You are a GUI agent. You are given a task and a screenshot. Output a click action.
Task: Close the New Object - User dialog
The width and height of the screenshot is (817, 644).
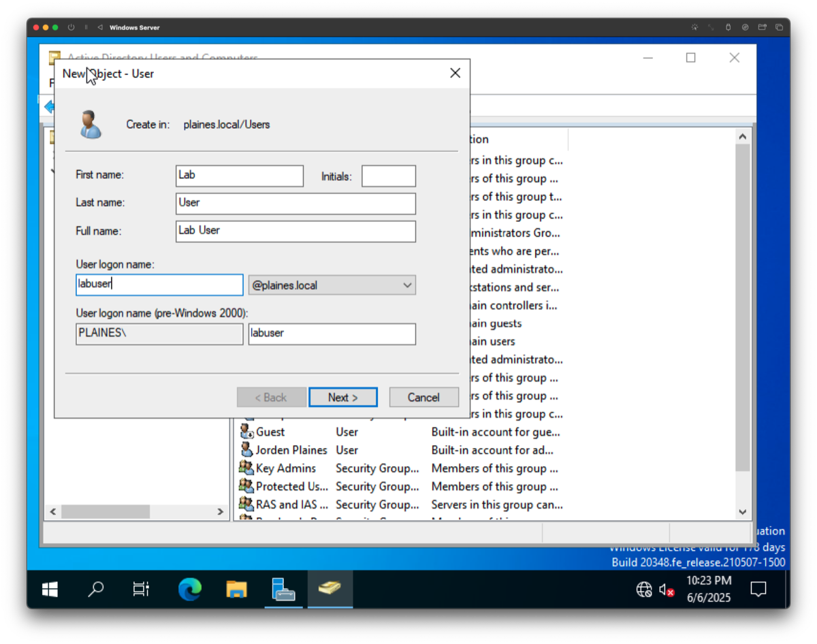(455, 74)
